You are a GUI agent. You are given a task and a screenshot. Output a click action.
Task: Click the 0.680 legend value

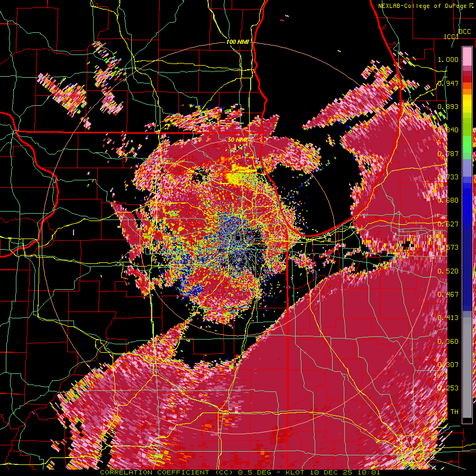point(448,200)
